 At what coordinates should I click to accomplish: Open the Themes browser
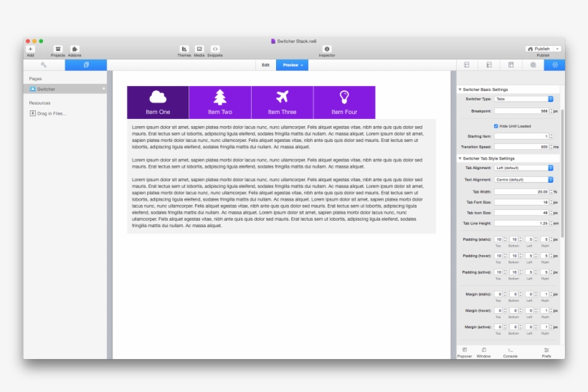(x=184, y=49)
